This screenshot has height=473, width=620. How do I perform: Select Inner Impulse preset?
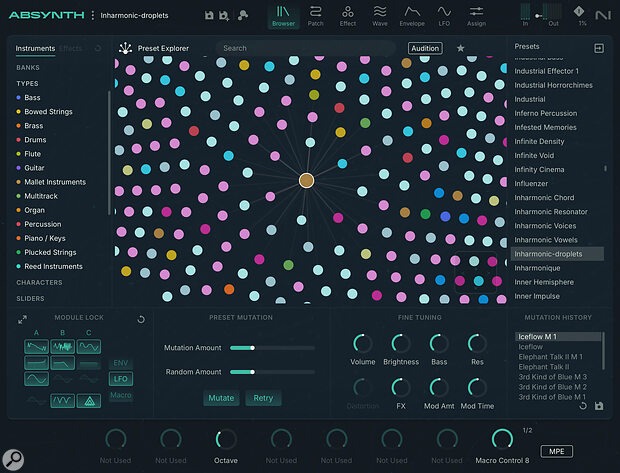click(x=537, y=296)
